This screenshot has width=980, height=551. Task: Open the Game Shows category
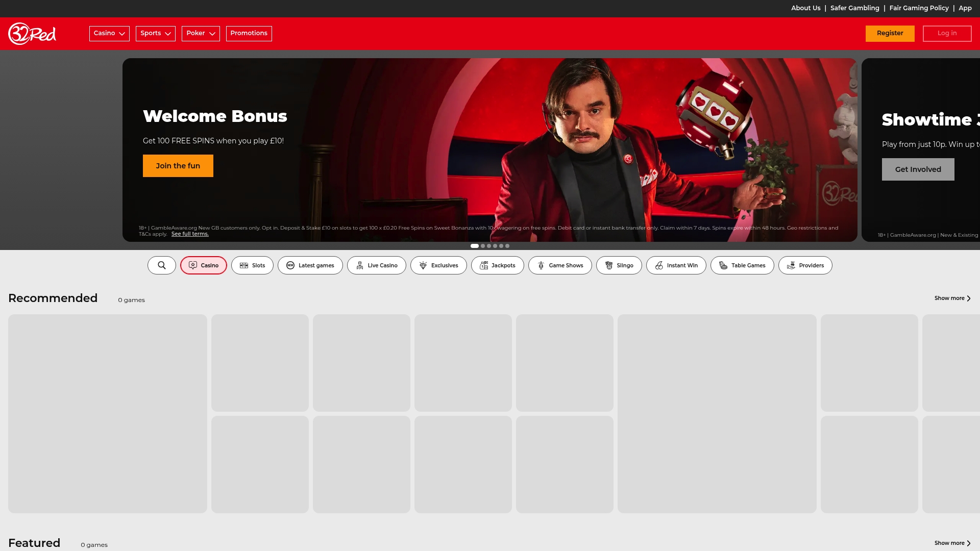pos(560,265)
